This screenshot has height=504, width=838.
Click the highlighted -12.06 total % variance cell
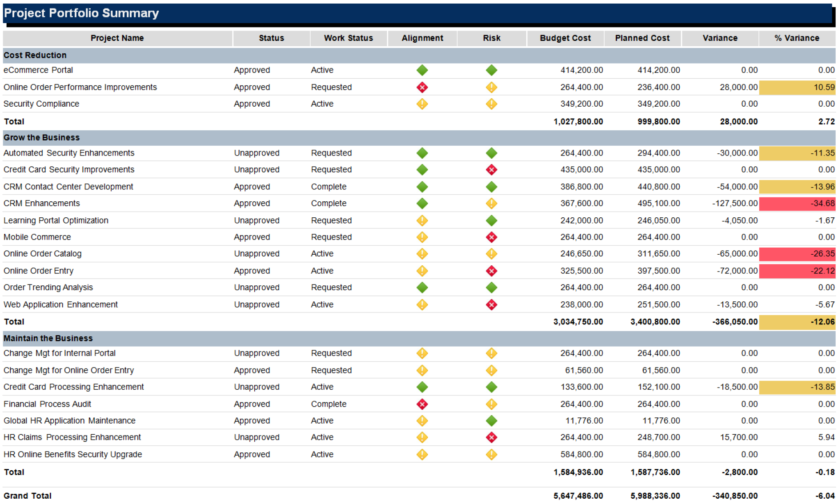(797, 322)
